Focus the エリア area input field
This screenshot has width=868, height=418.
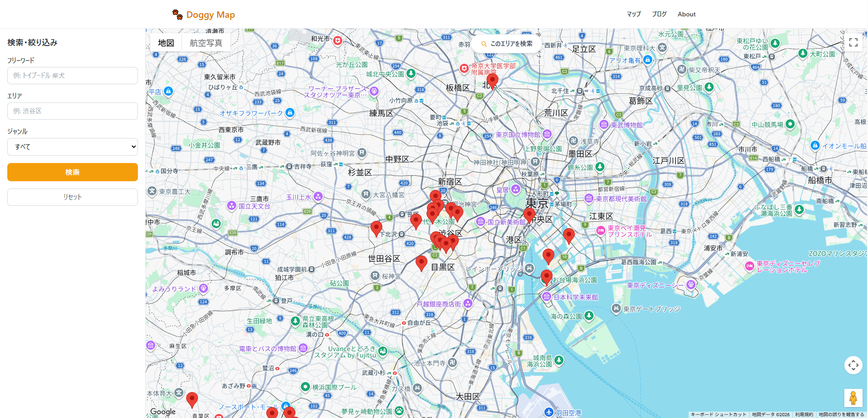pos(72,111)
